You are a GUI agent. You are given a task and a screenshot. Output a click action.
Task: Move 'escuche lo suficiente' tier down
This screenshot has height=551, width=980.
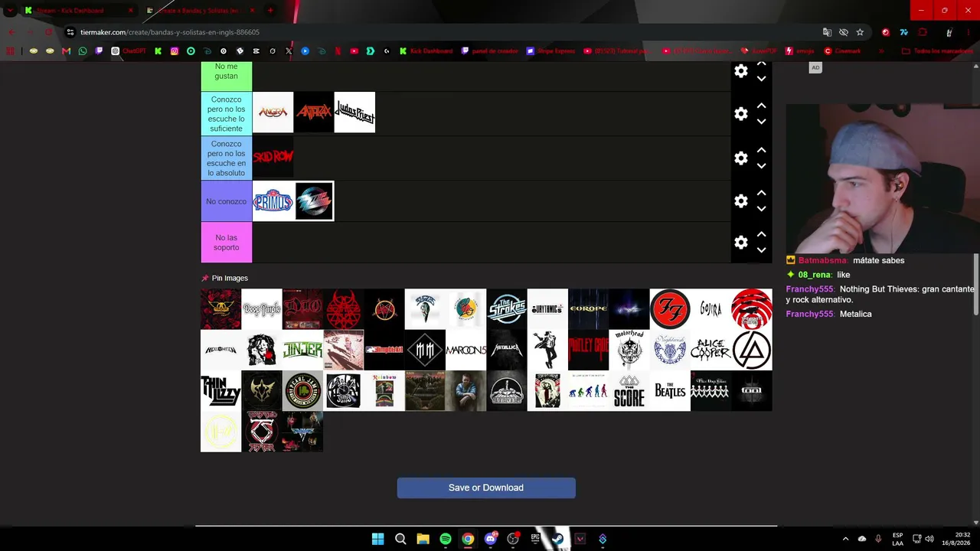click(x=762, y=122)
